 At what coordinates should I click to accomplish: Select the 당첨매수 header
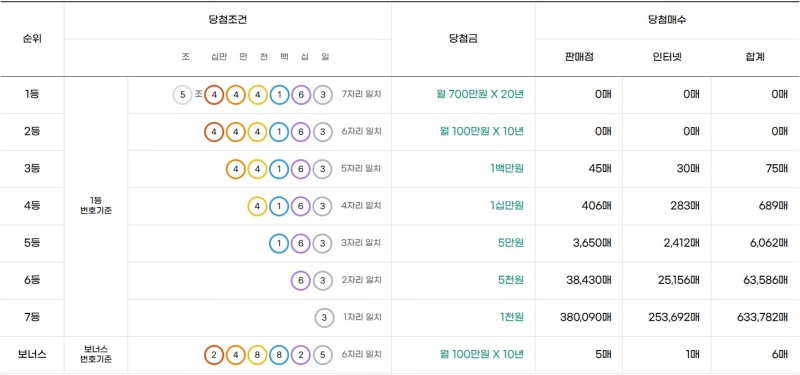click(x=667, y=20)
